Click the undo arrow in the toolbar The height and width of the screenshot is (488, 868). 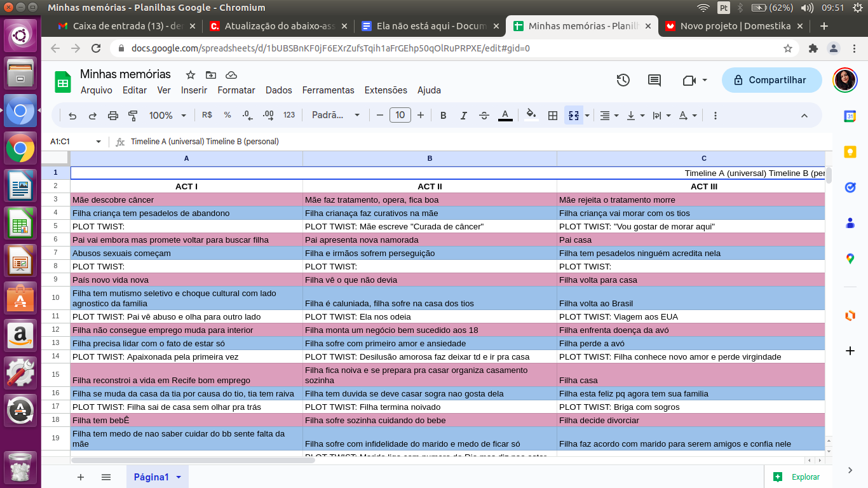pos(72,116)
